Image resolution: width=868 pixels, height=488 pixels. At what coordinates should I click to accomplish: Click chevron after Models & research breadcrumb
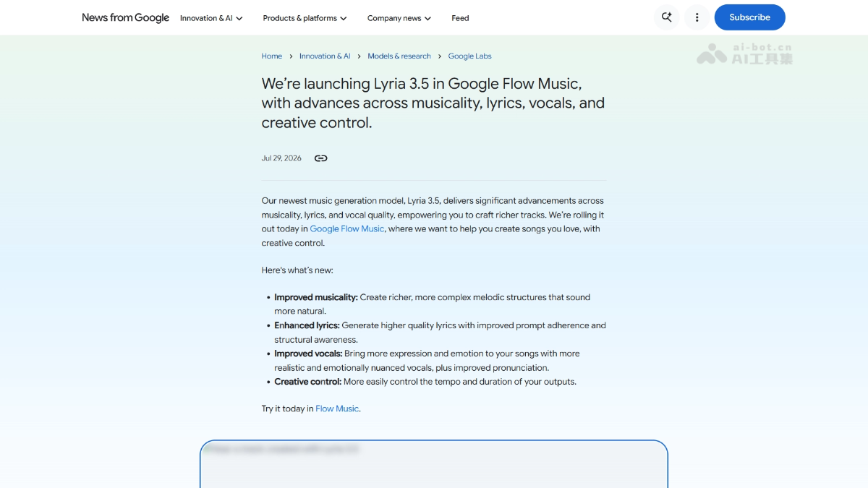coord(439,56)
